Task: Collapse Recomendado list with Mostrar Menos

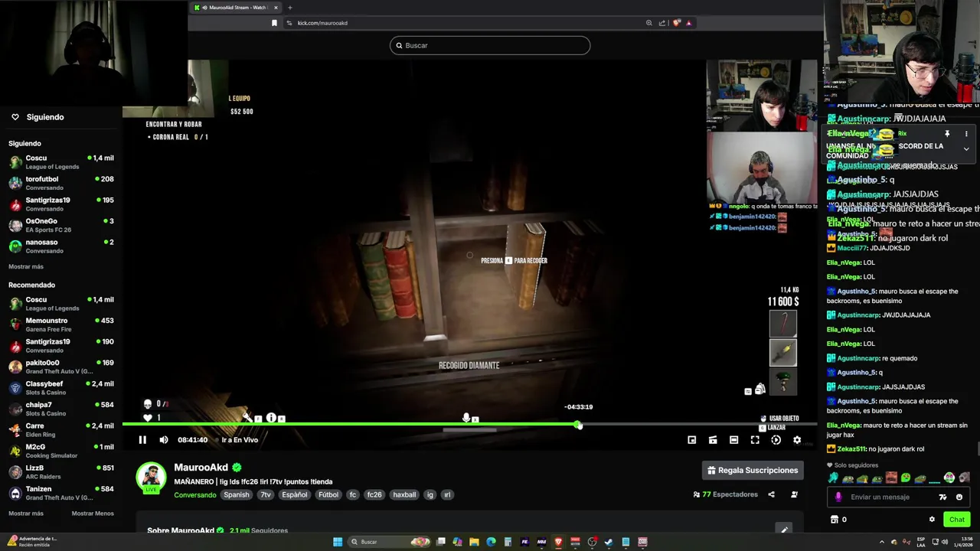Action: click(93, 514)
